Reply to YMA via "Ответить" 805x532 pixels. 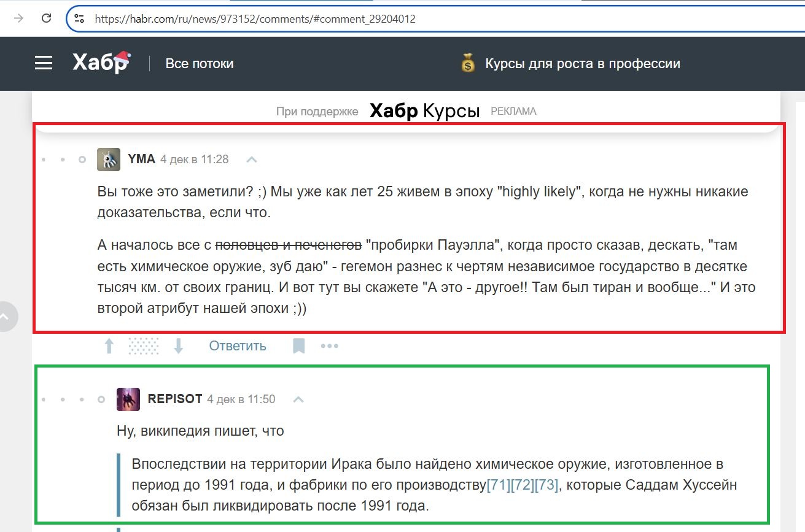click(x=237, y=345)
